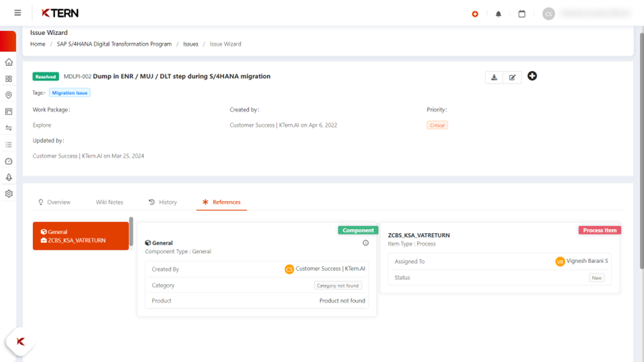Open the list icon in sidebar
The image size is (644, 362).
point(9,144)
